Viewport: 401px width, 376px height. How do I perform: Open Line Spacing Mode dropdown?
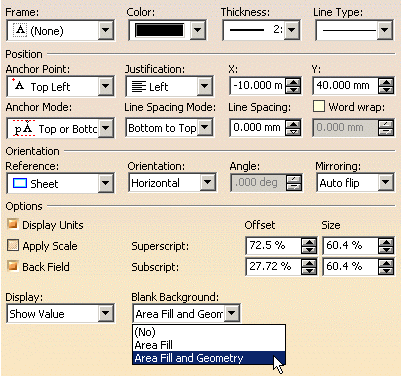(204, 127)
